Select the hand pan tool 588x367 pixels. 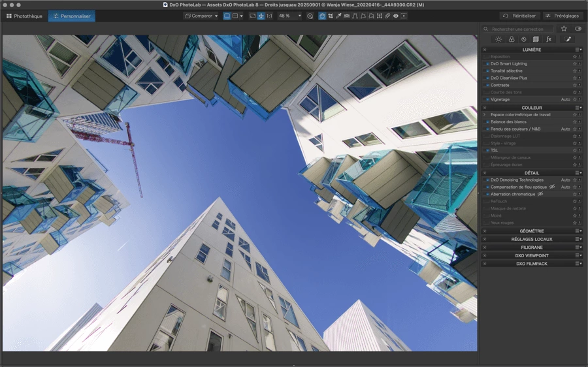point(322,16)
